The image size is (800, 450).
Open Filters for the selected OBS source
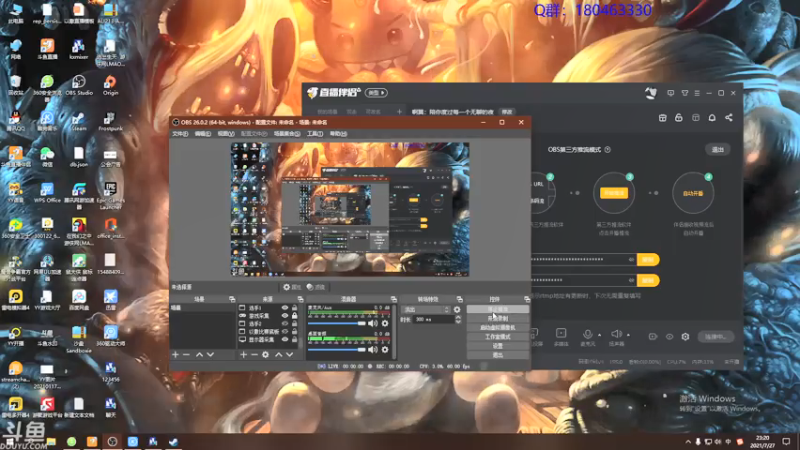pos(316,287)
